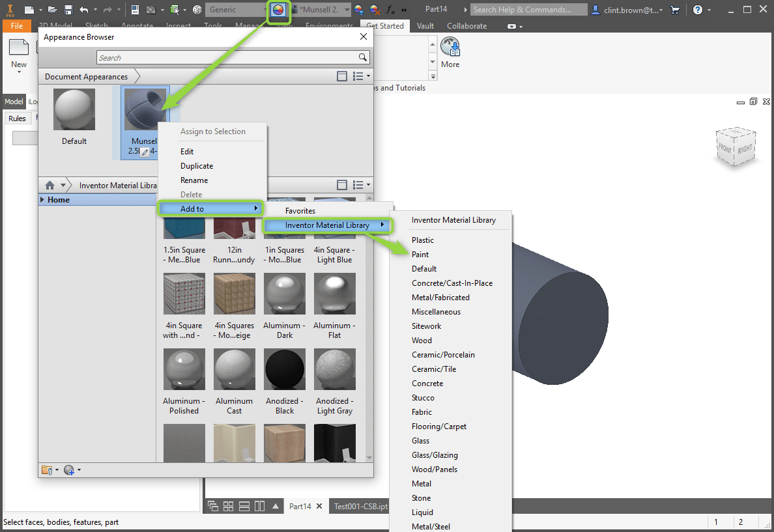Click the arrange documents arrow toggle in document bar

(276, 505)
